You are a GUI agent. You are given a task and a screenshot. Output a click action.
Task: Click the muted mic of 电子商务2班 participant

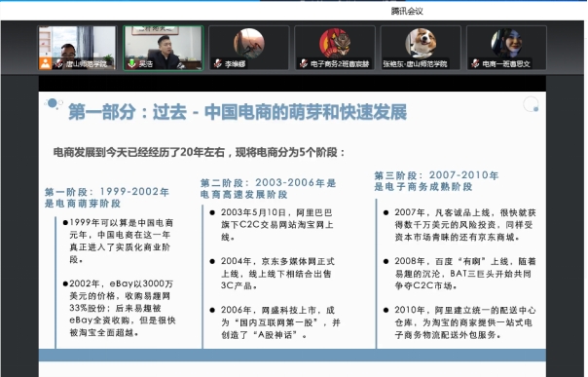[x=304, y=63]
